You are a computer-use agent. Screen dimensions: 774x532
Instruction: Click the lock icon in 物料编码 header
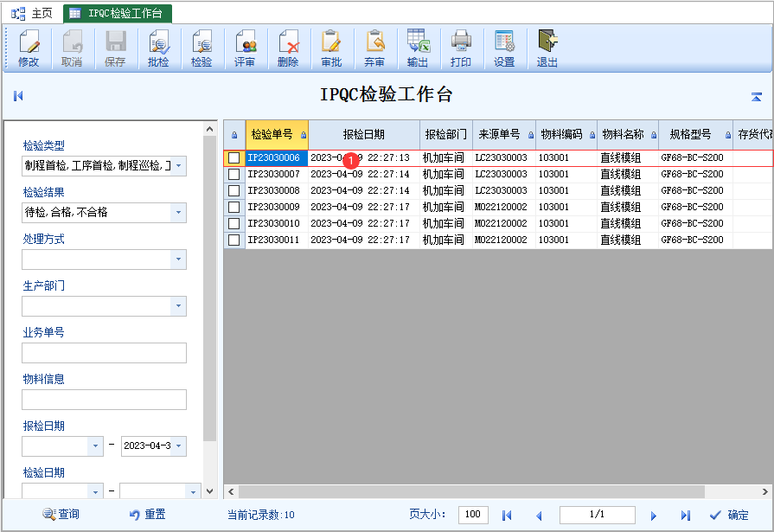[592, 135]
